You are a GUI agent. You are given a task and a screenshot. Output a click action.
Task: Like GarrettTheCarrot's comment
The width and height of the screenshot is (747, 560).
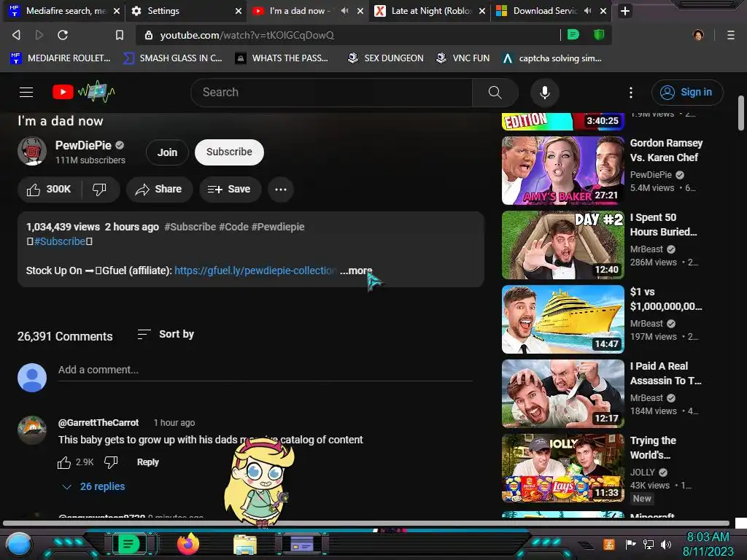tap(64, 462)
